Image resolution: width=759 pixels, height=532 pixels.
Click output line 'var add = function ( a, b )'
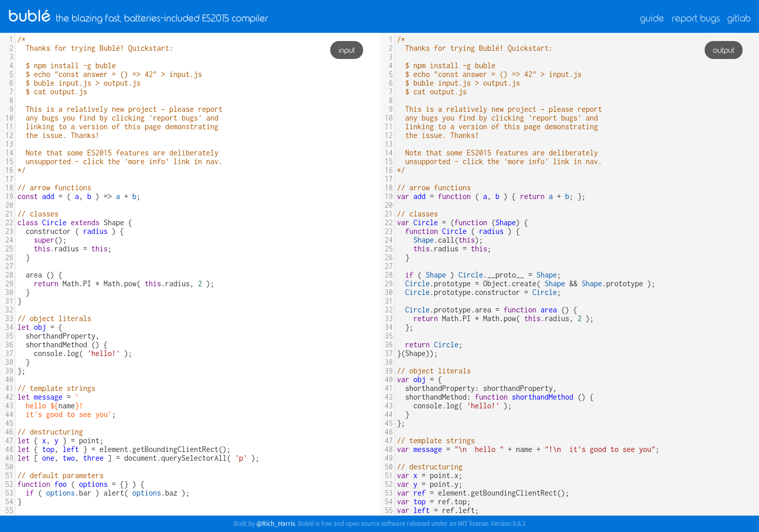click(491, 196)
